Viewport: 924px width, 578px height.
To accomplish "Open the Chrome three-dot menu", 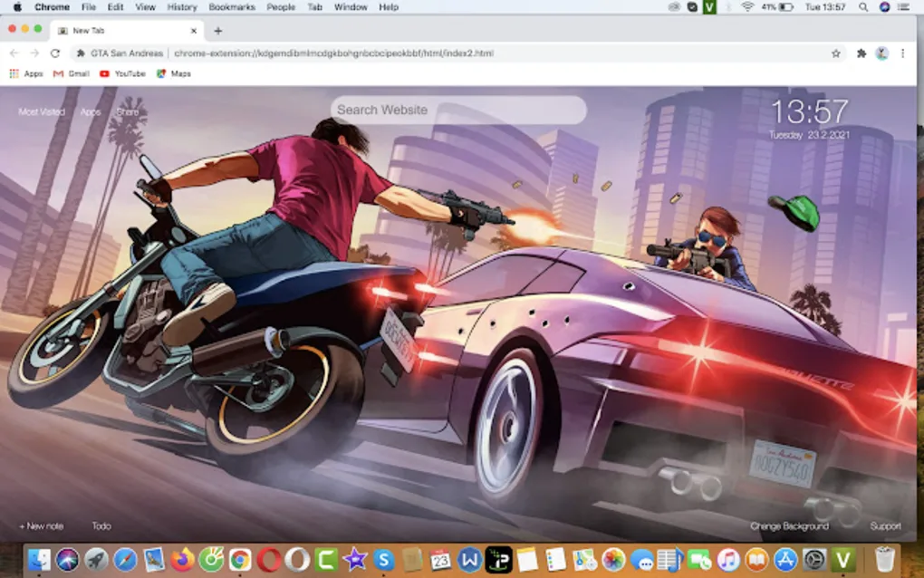I will [x=903, y=53].
